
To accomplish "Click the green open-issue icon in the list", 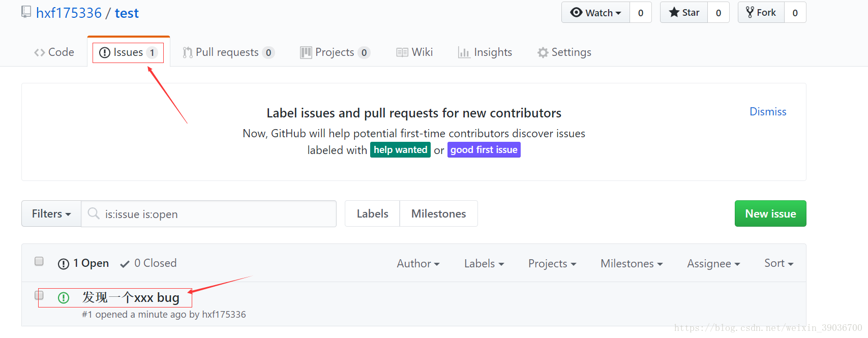I will [x=64, y=298].
